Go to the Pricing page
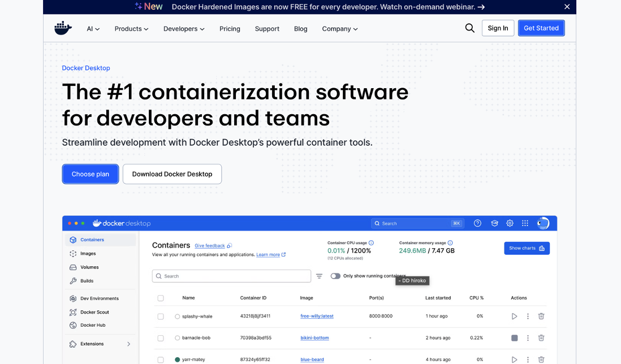This screenshot has height=364, width=621. pos(230,29)
